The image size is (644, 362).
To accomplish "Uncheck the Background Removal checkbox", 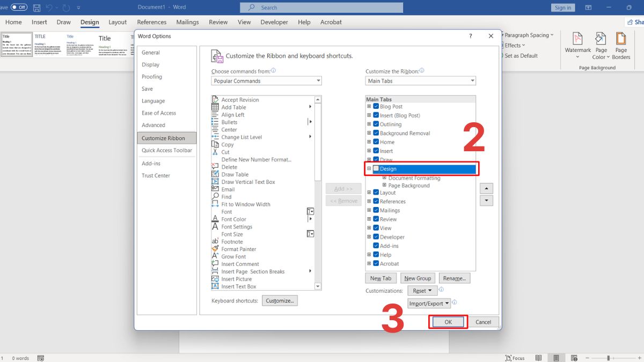I will (376, 134).
